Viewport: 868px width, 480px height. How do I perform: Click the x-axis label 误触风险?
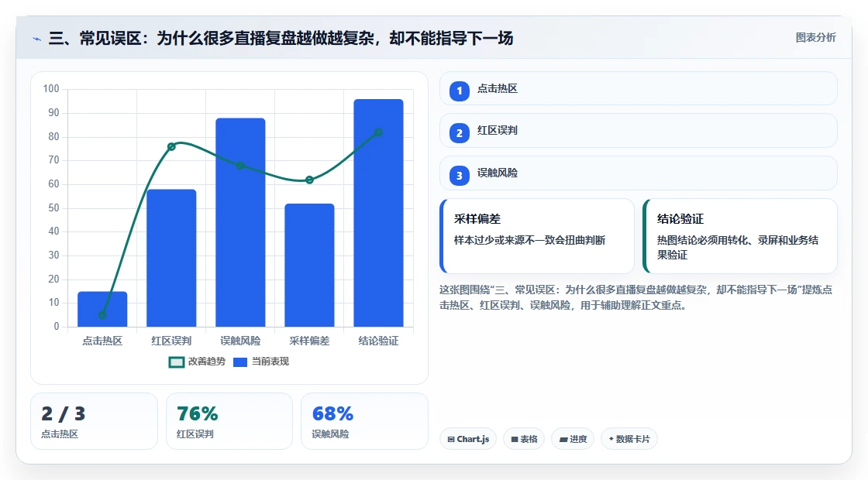click(x=240, y=341)
